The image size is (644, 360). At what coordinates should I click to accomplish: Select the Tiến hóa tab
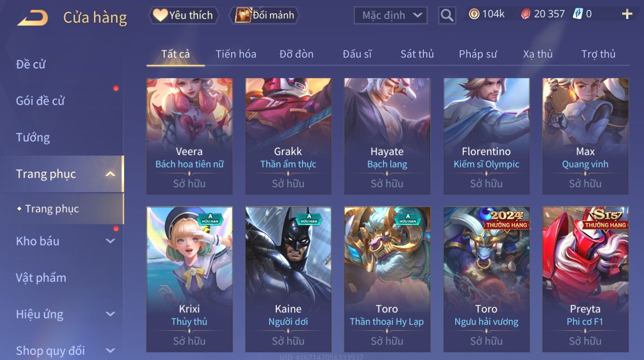[x=236, y=54]
